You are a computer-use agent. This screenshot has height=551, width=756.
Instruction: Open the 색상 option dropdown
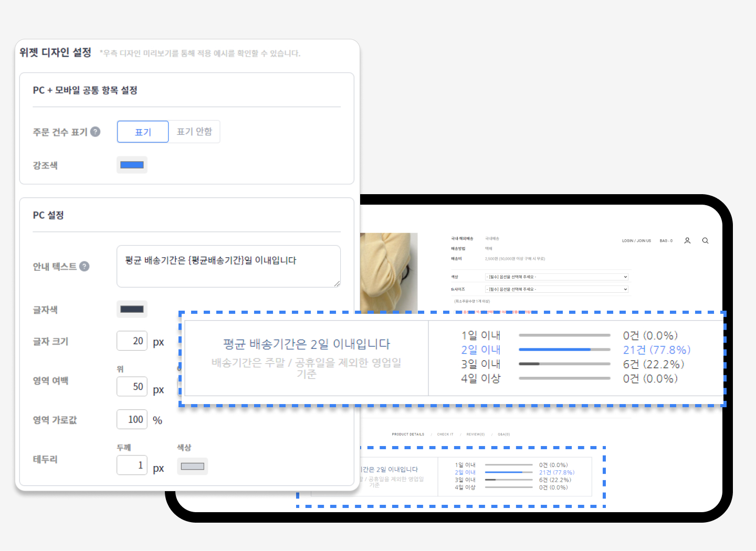tap(556, 277)
